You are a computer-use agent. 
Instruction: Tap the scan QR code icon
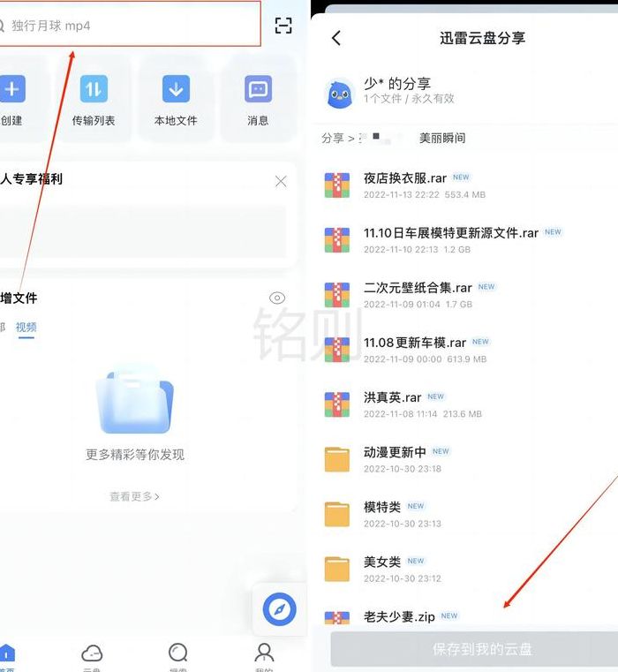[283, 26]
